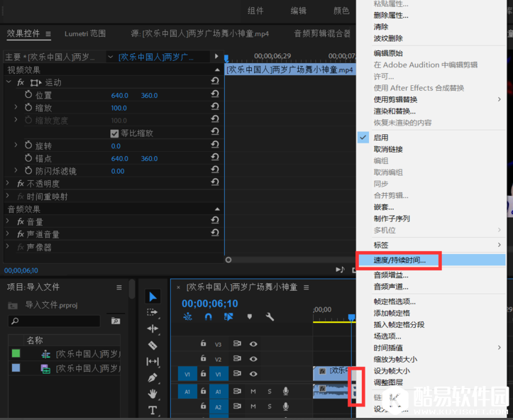This screenshot has height=420, width=513.
Task: Open timeline display settings wrench
Action: pos(270,317)
